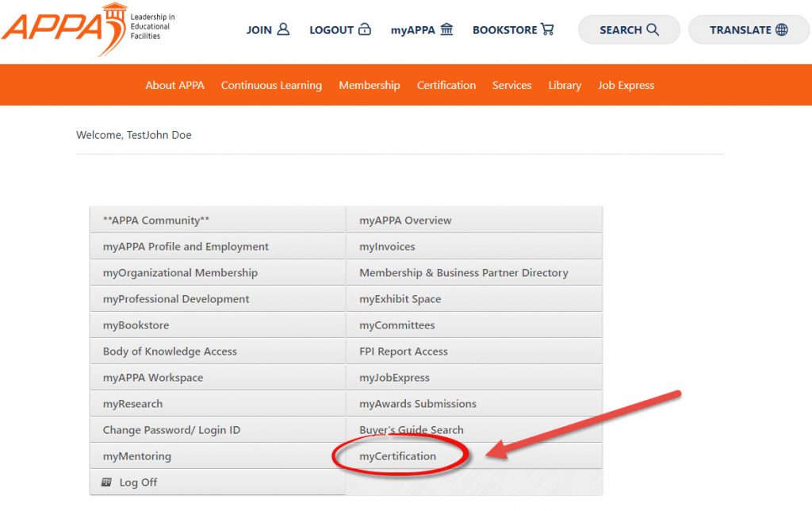The image size is (812, 511).
Task: Open myCertification
Action: (x=474, y=456)
